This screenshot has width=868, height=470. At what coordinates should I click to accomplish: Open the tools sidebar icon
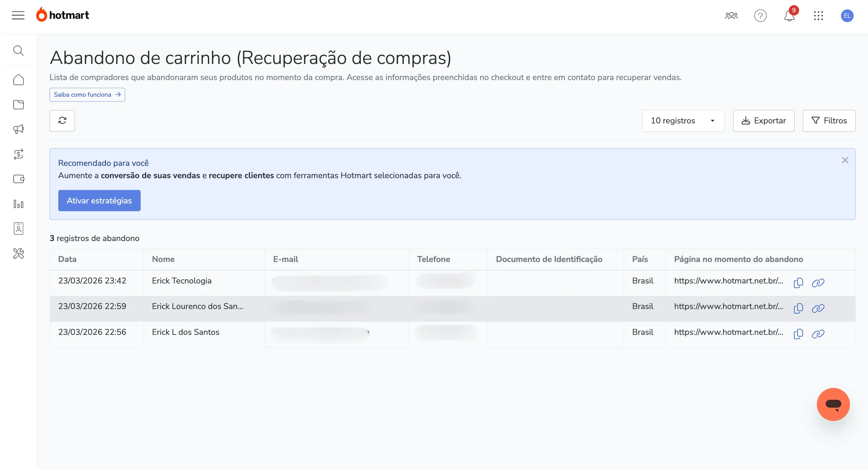point(19,254)
